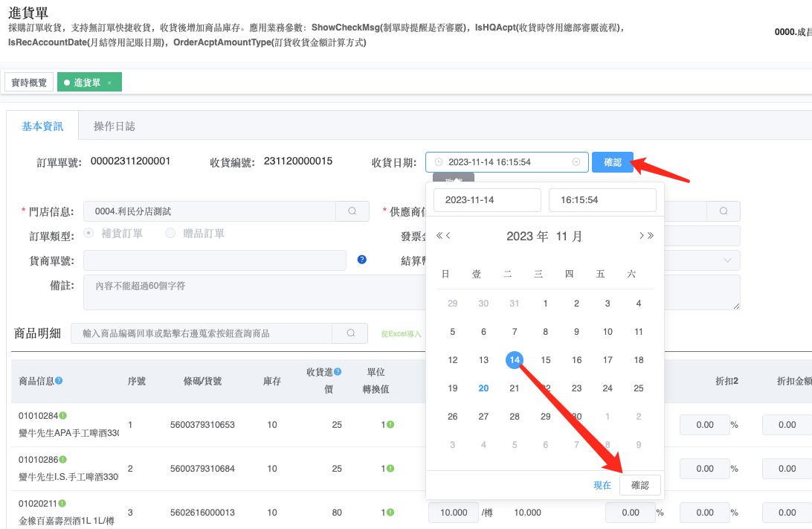This screenshot has width=812, height=529.
Task: Click calendar date input 2023-11-14
Action: point(487,200)
